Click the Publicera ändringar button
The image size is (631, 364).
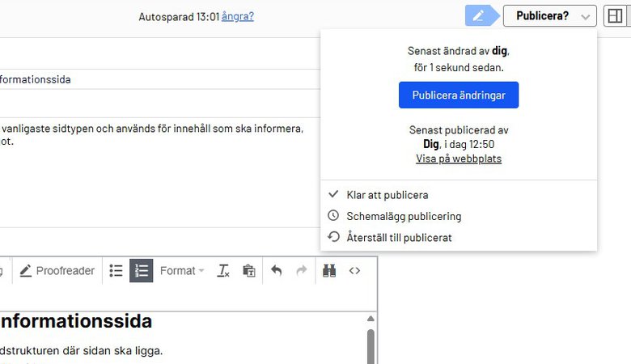click(459, 95)
